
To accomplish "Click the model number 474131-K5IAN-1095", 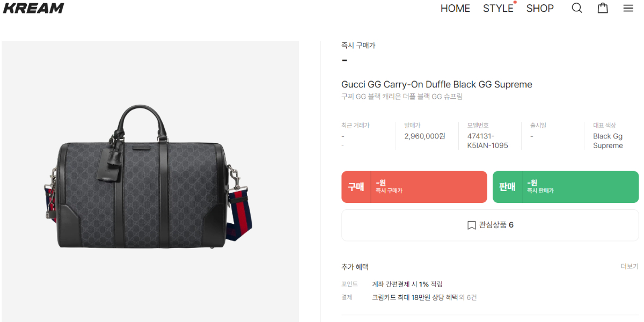I will coord(487,141).
